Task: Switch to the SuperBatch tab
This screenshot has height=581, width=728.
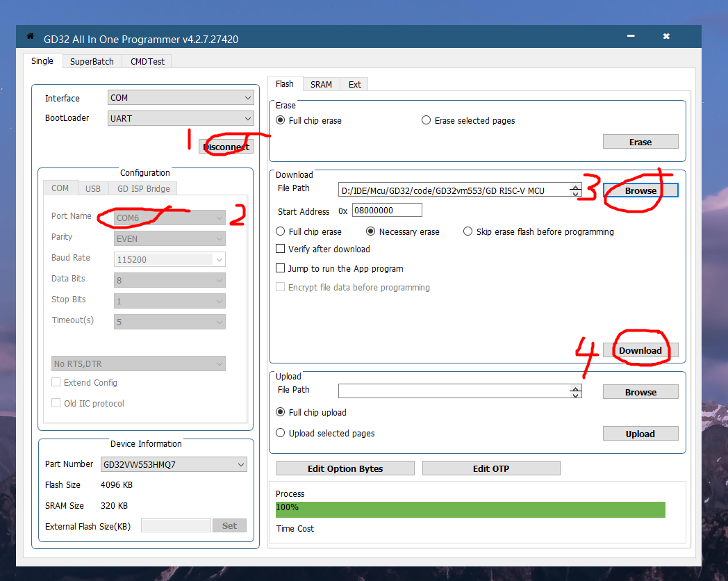Action: coord(92,61)
